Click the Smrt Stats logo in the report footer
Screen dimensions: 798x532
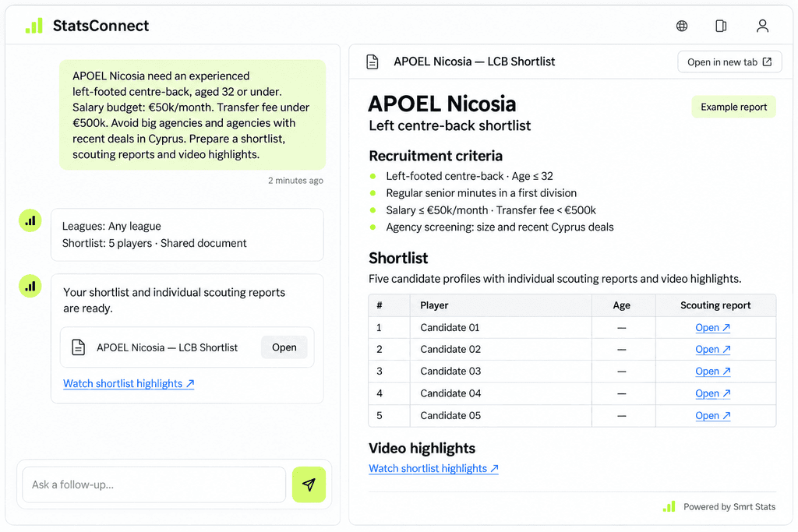669,506
